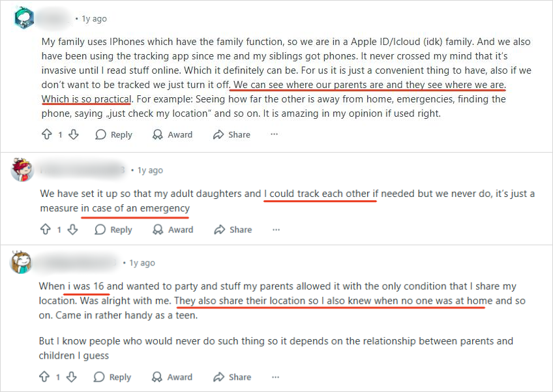This screenshot has width=553, height=392.
Task: Toggle the upvote on the adult daughters comment
Action: click(x=46, y=229)
